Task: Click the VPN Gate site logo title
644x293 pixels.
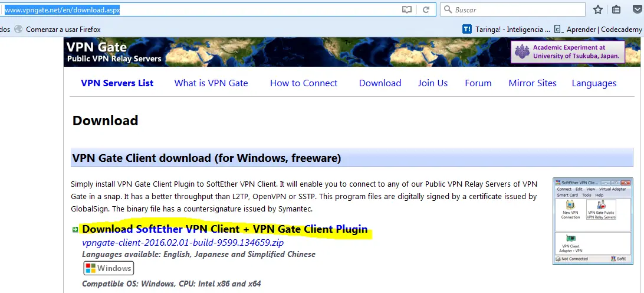Action: (x=97, y=47)
